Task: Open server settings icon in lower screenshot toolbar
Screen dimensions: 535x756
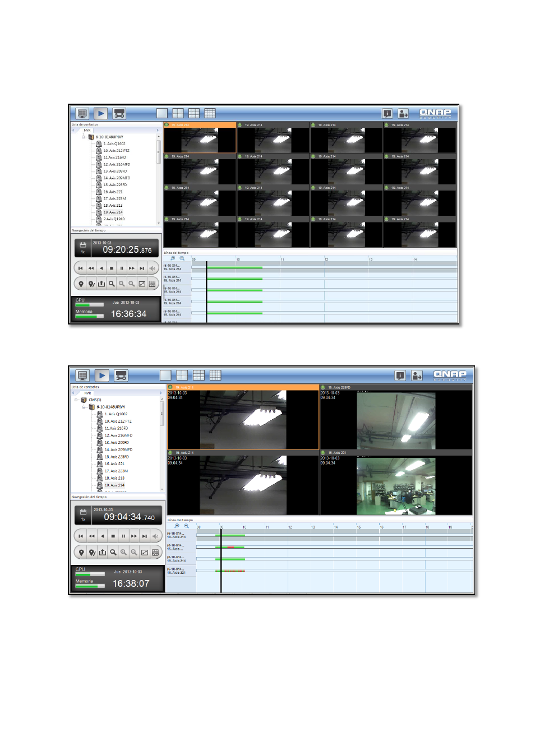Action: pos(121,375)
